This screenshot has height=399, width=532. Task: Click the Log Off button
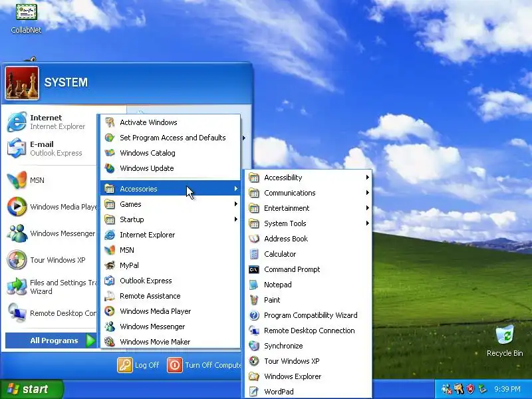coord(138,365)
